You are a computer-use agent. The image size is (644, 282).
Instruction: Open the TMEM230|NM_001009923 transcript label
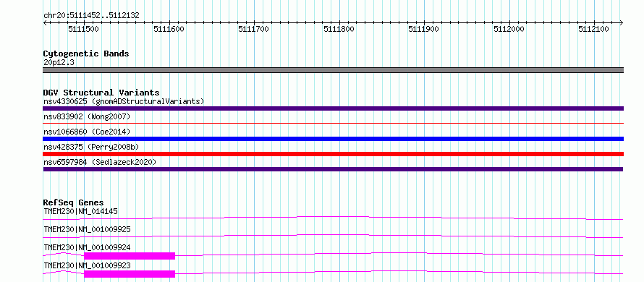87,265
